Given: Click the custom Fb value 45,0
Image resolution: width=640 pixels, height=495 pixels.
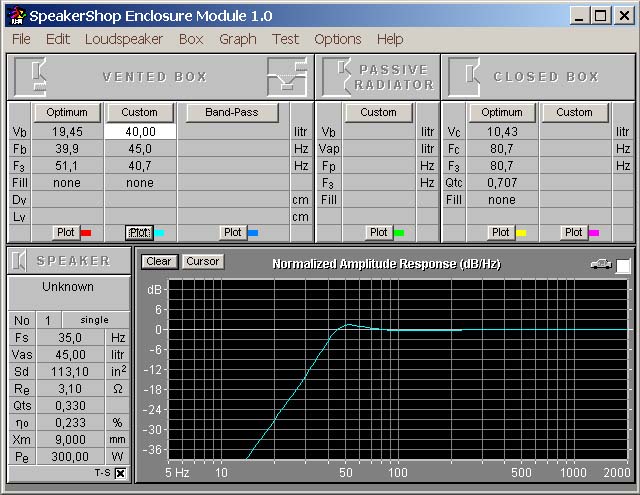Looking at the screenshot, I should 140,149.
